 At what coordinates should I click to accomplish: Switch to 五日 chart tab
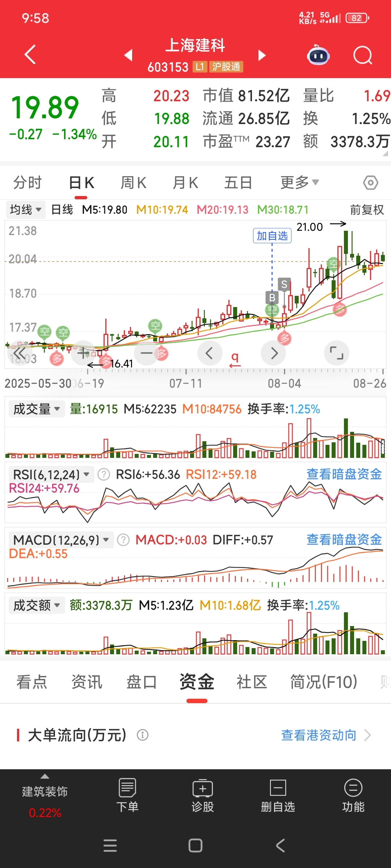(238, 183)
